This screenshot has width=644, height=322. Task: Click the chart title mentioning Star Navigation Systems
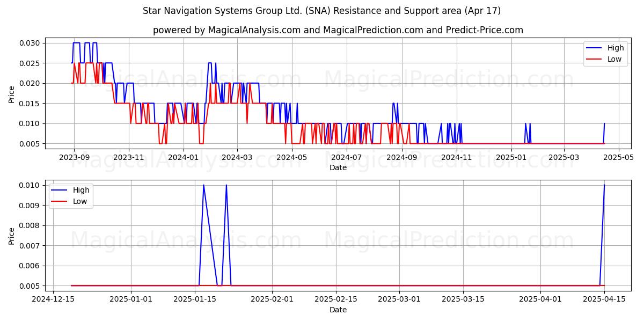tap(322, 11)
